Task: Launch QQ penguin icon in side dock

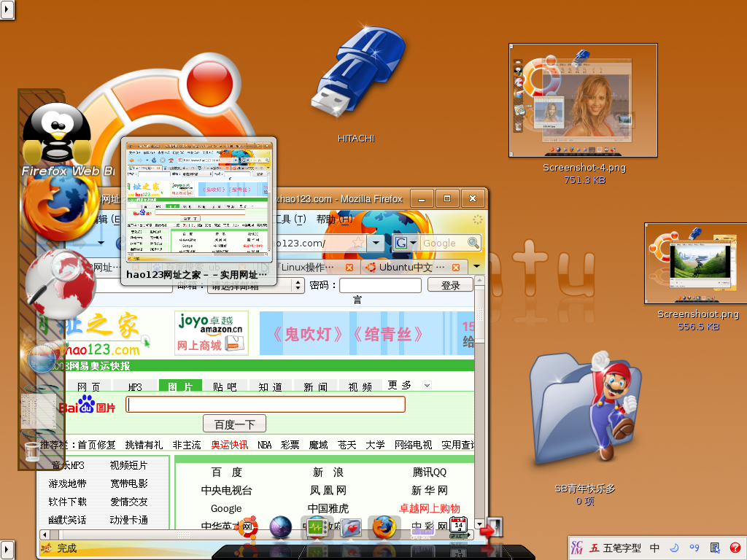Action: coord(57,133)
